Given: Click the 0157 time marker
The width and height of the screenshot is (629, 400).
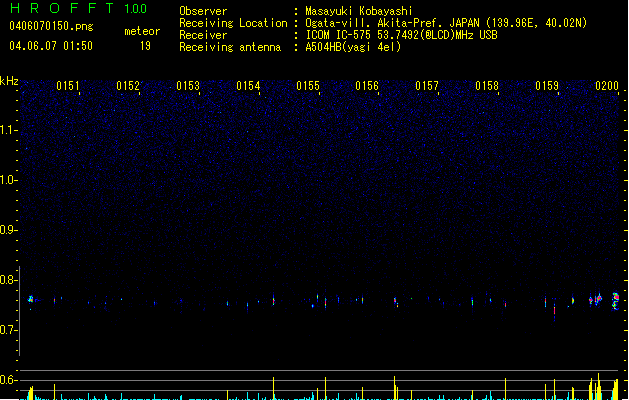Looking at the screenshot, I should (x=427, y=85).
